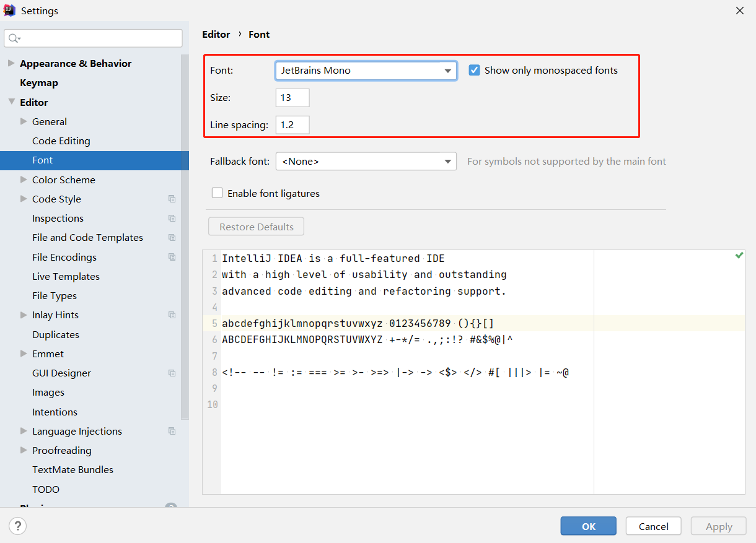Image resolution: width=756 pixels, height=543 pixels.
Task: Open File Types settings
Action: pyautogui.click(x=55, y=296)
